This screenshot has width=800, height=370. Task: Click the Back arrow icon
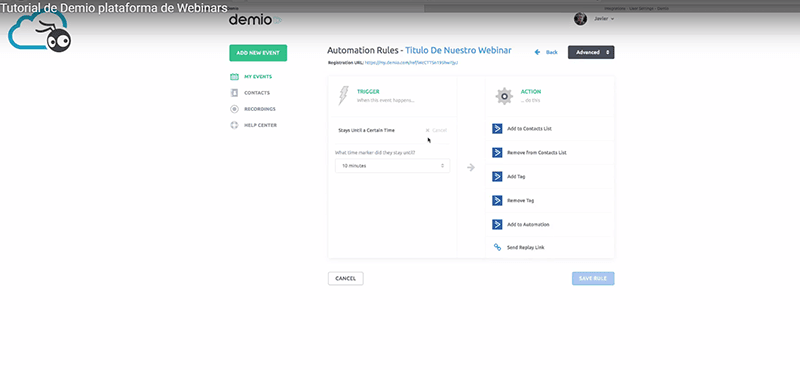click(537, 53)
